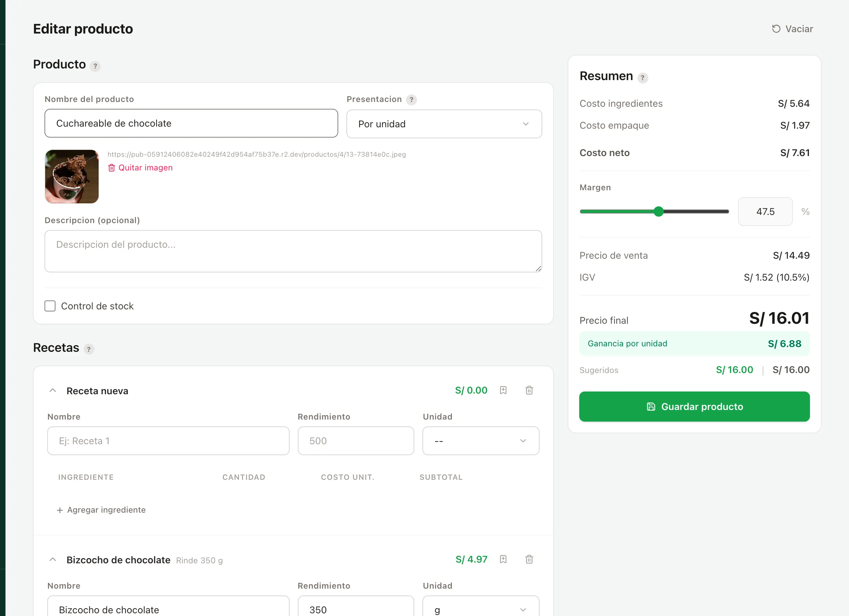Delete Bizcocho de chocolate recipe trash icon
This screenshot has height=616, width=849.
529,559
